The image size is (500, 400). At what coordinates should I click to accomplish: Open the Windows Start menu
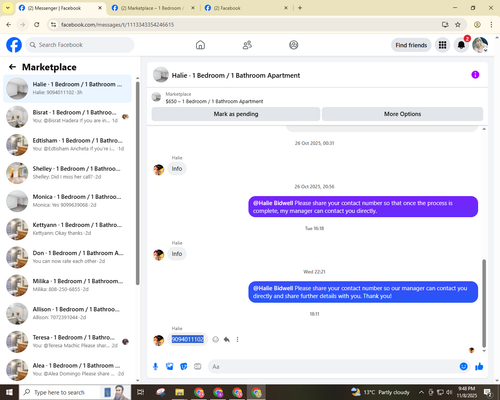coord(9,392)
